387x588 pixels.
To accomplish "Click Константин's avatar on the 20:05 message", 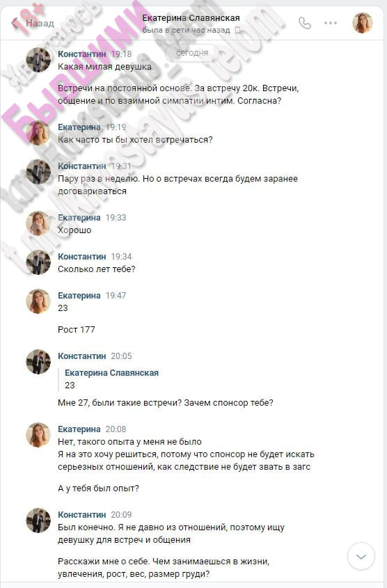I will point(38,362).
